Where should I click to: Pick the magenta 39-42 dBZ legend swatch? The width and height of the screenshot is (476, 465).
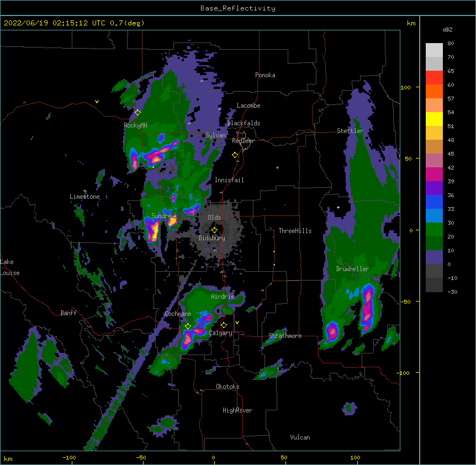[434, 174]
